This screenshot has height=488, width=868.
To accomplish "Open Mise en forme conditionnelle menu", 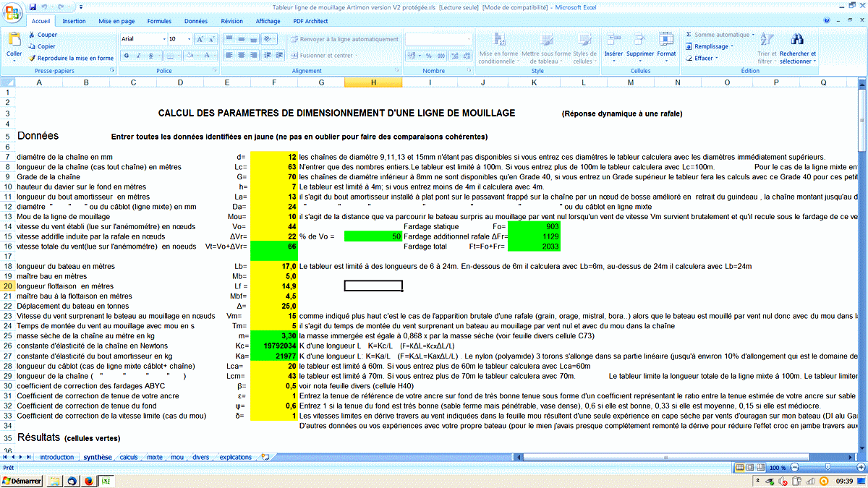I will 498,48.
